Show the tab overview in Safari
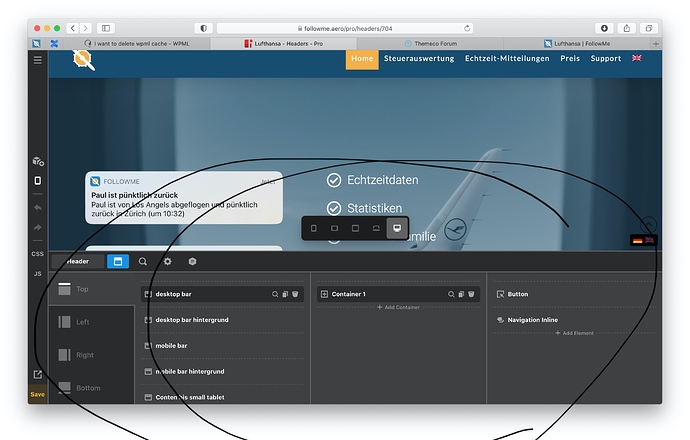The image size is (690, 440). tap(649, 28)
